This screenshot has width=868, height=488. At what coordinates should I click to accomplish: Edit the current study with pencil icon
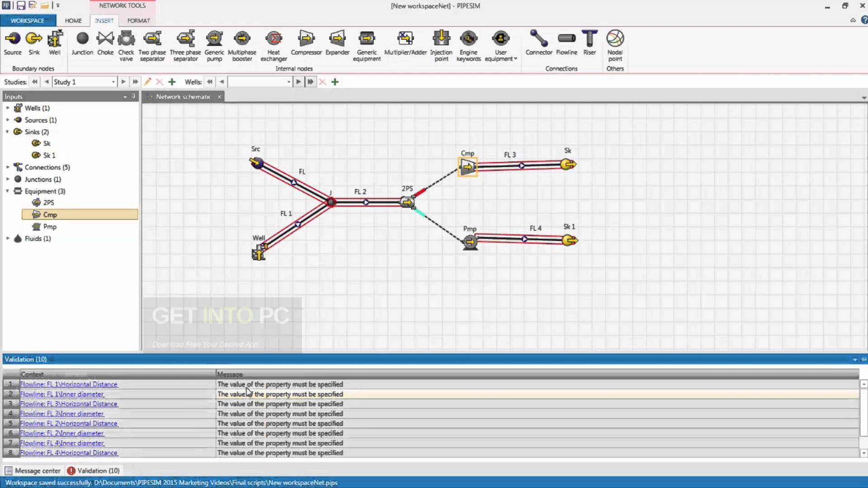[147, 82]
